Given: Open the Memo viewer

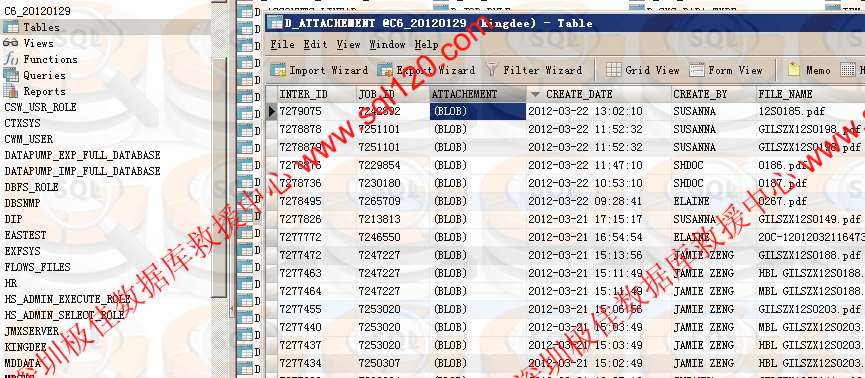Looking at the screenshot, I should (x=809, y=70).
